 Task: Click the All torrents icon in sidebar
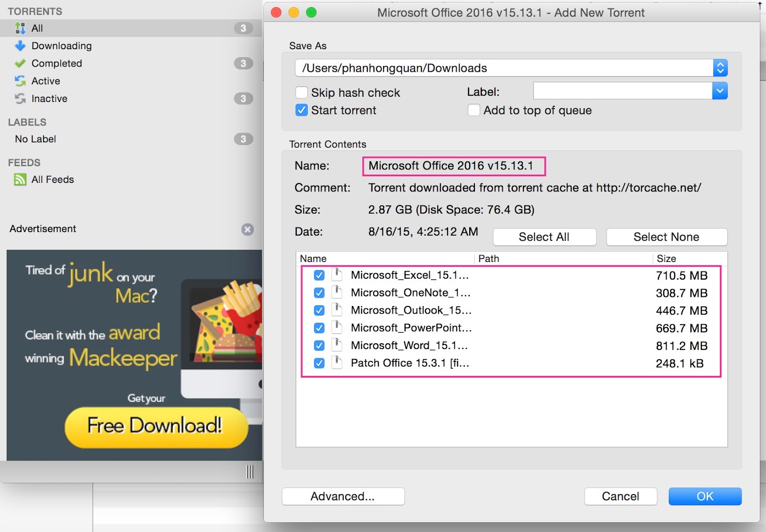coord(20,28)
